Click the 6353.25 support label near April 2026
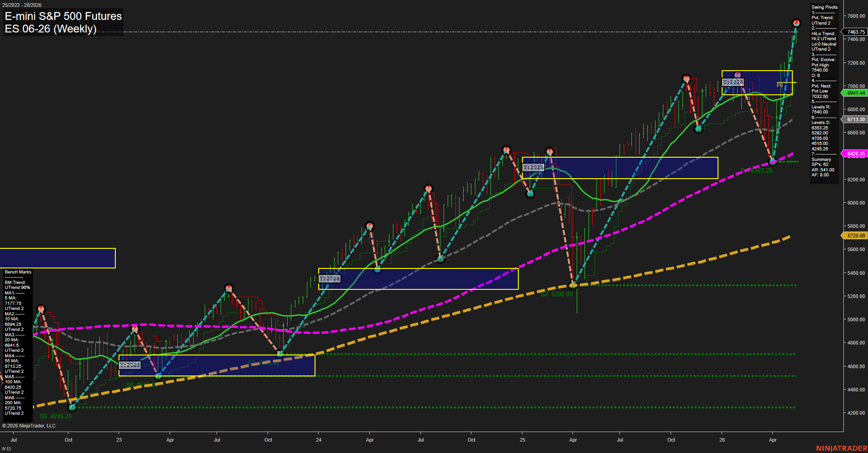 (757, 170)
